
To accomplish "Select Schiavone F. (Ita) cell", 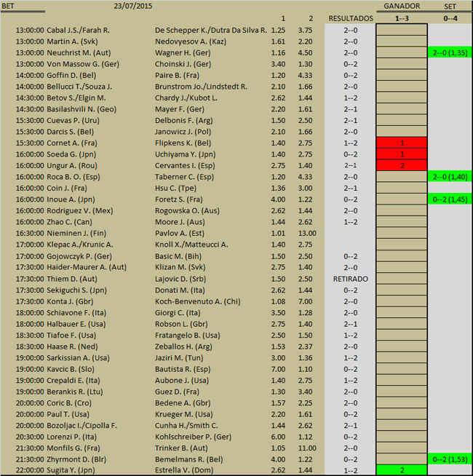I will click(x=76, y=313).
